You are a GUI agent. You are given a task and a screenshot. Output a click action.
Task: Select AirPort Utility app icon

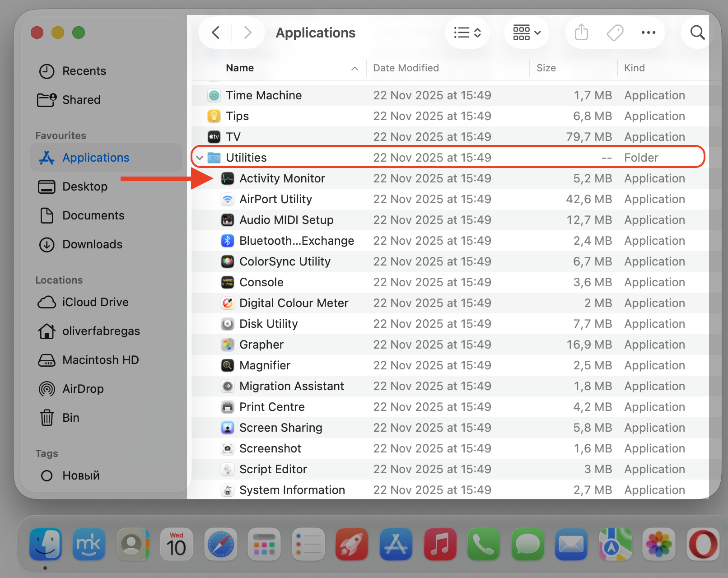click(x=228, y=199)
